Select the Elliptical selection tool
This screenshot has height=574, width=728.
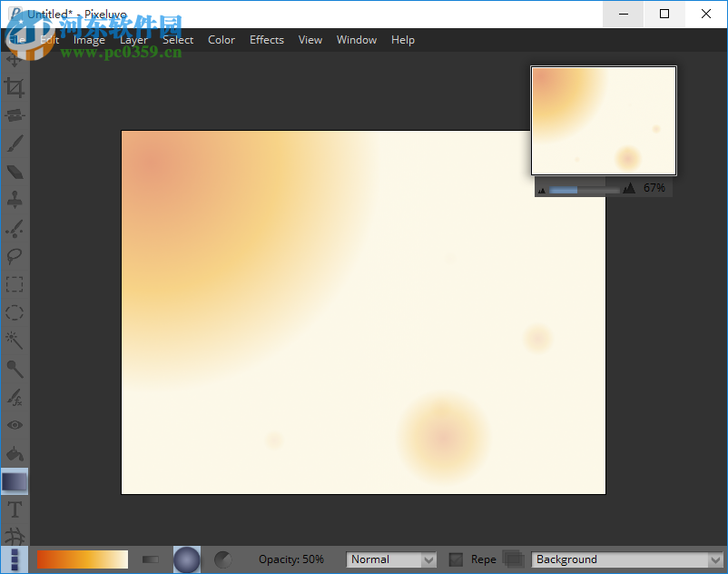15,312
